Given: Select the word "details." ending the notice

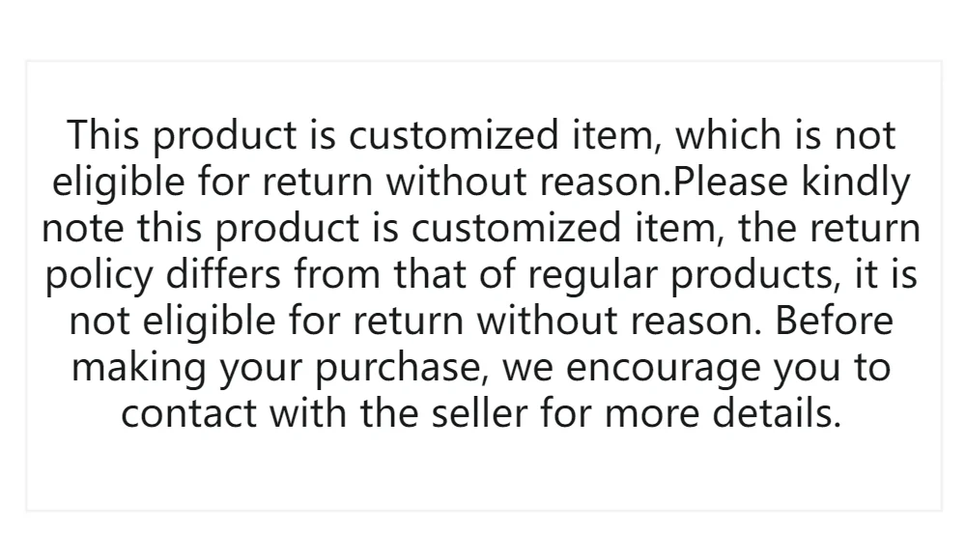Looking at the screenshot, I should pos(777,413).
